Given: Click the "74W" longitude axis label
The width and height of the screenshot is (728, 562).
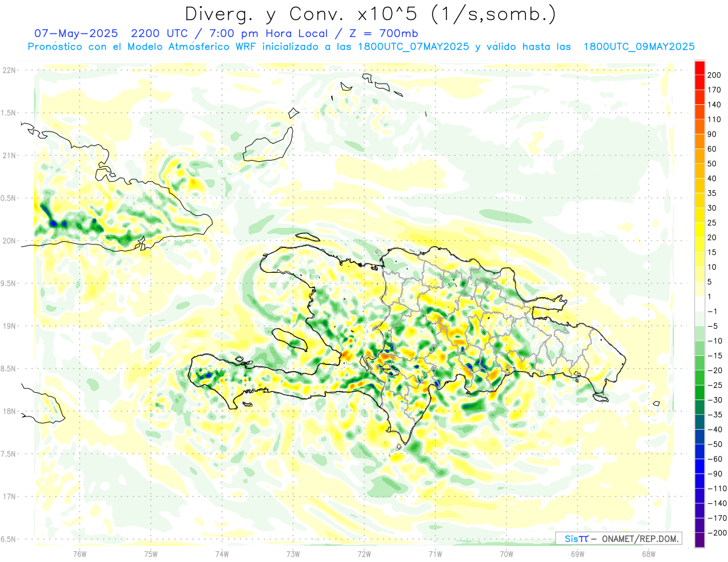Looking at the screenshot, I should coord(222,554).
